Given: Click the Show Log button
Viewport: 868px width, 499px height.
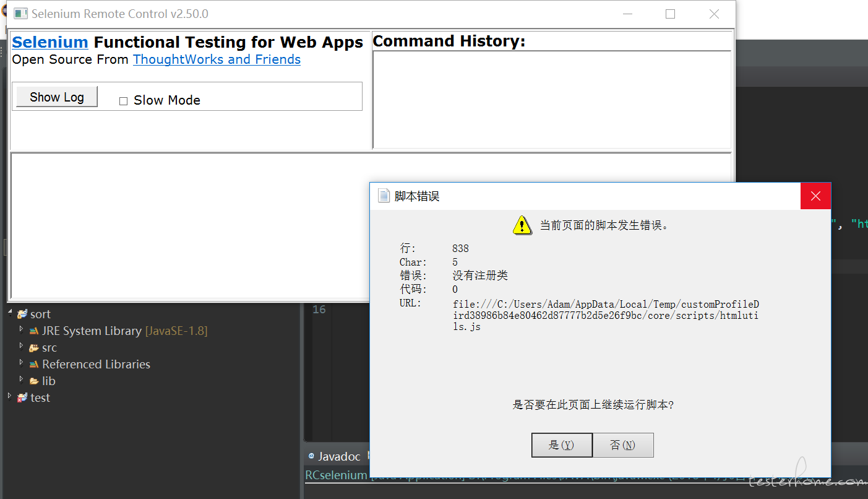Looking at the screenshot, I should pos(57,97).
